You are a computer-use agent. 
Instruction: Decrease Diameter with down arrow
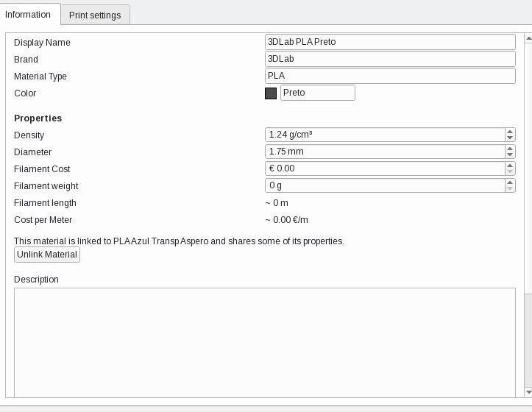point(510,154)
